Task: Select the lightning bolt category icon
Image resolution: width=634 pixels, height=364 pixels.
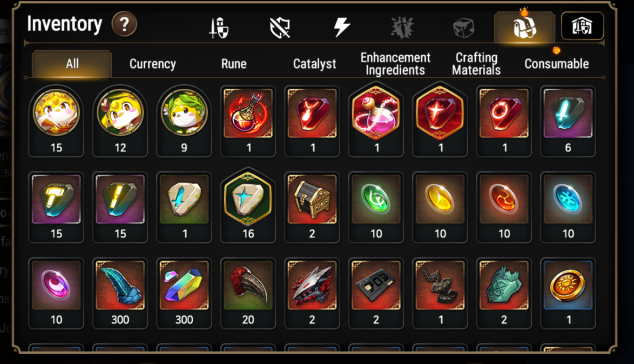Action: coord(342,27)
